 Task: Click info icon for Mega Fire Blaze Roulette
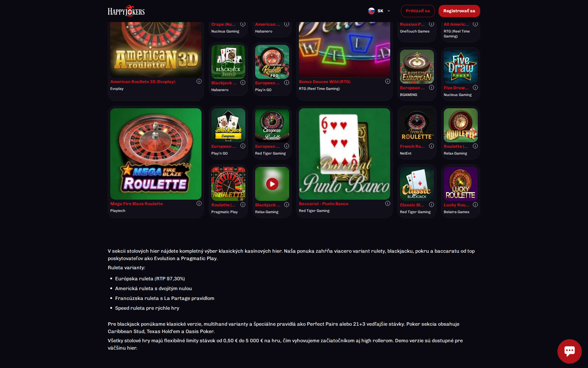[x=199, y=203]
